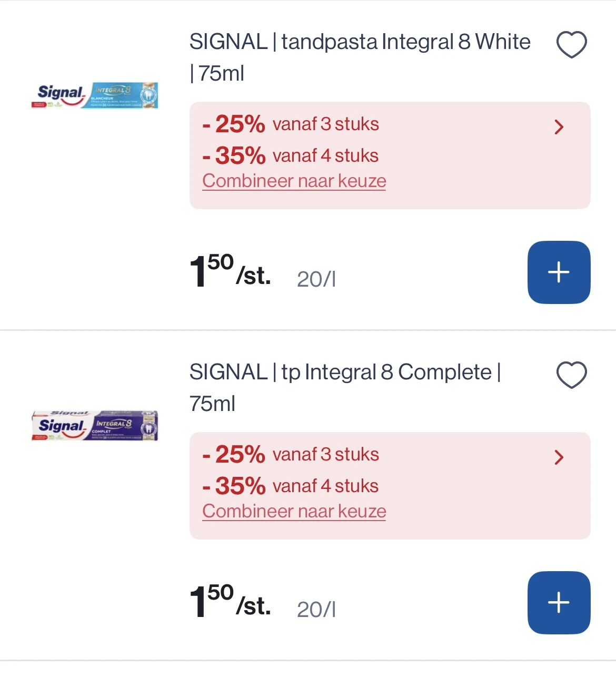Click the Integral 8 Complete product image
616x676 pixels.
pyautogui.click(x=95, y=426)
